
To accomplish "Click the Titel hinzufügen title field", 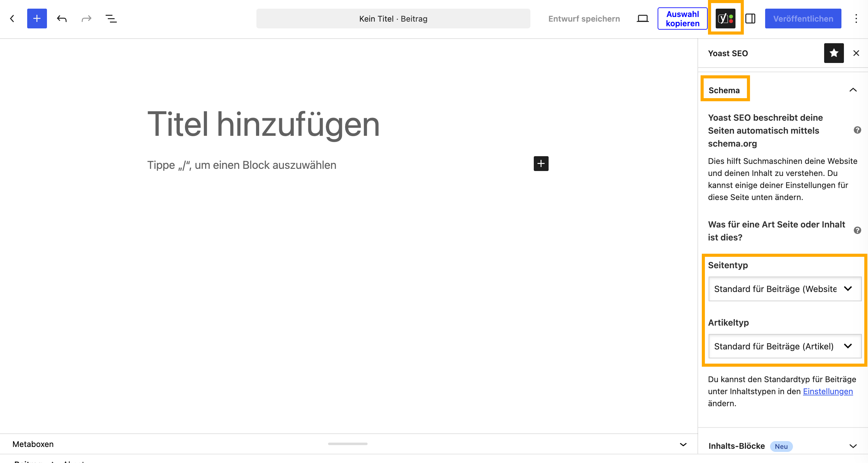I will 263,124.
